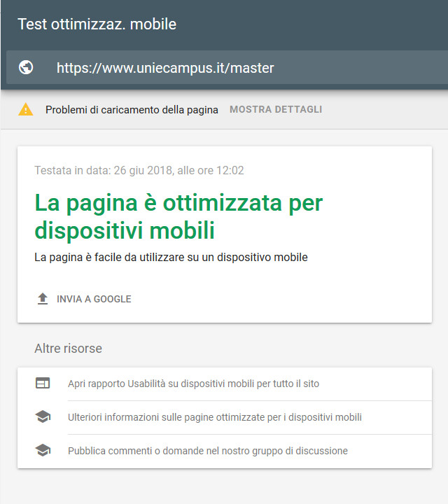Click the yellow warning triangle icon
The image size is (448, 504).
coord(26,109)
